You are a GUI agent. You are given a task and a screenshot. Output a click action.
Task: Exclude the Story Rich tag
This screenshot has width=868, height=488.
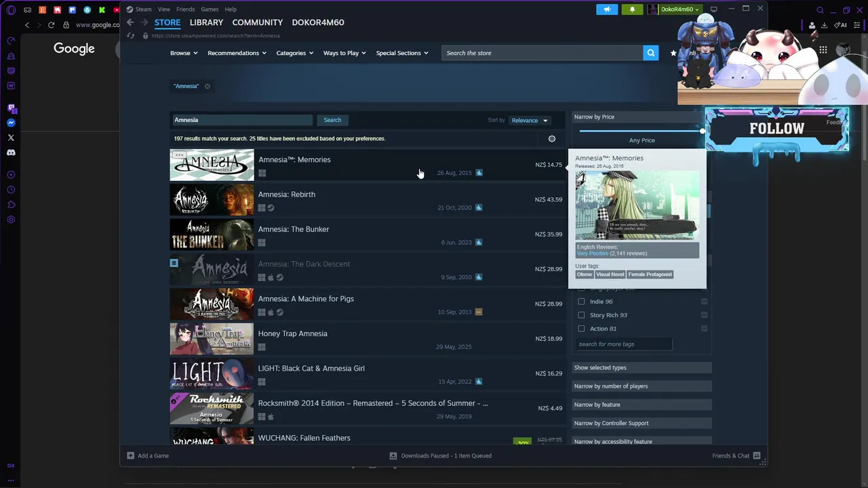coord(704,315)
